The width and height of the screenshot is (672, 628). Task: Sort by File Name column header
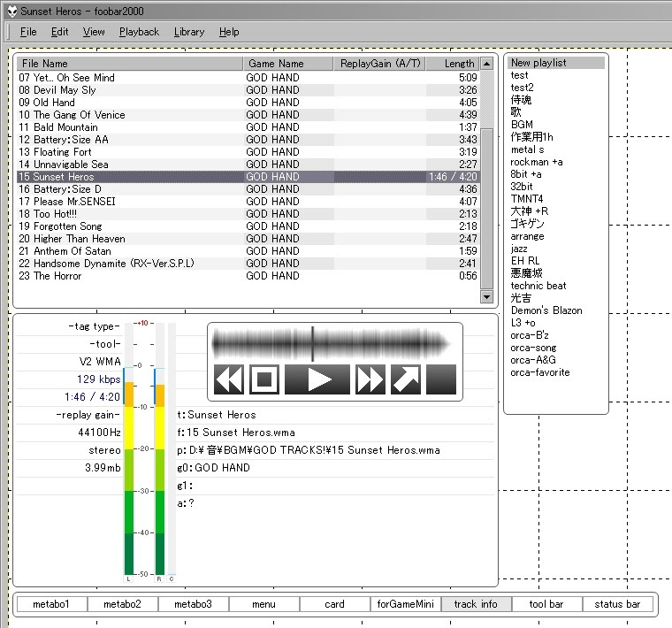click(x=130, y=64)
